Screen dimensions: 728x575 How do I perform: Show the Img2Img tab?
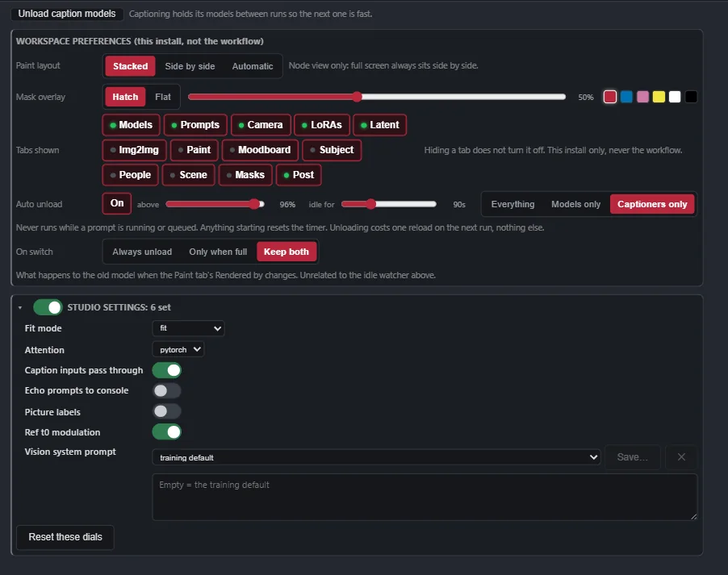pos(134,150)
